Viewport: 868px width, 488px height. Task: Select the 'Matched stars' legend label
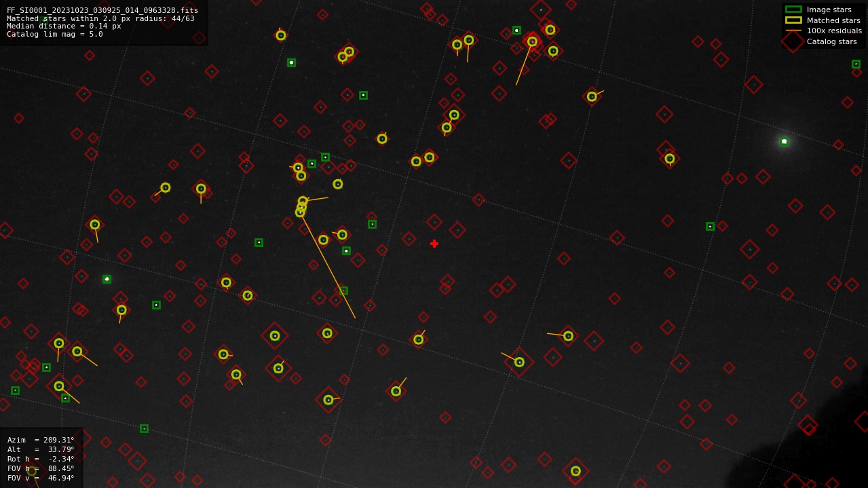click(833, 20)
